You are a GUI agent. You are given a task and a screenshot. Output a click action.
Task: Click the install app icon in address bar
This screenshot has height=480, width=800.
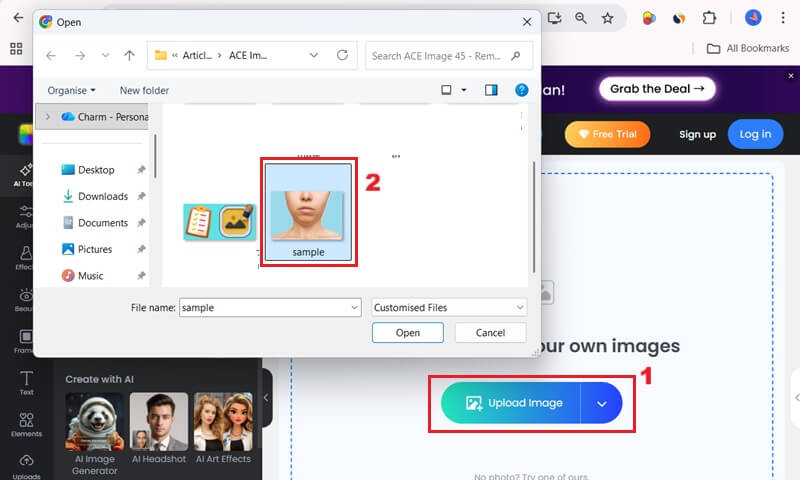[x=554, y=18]
